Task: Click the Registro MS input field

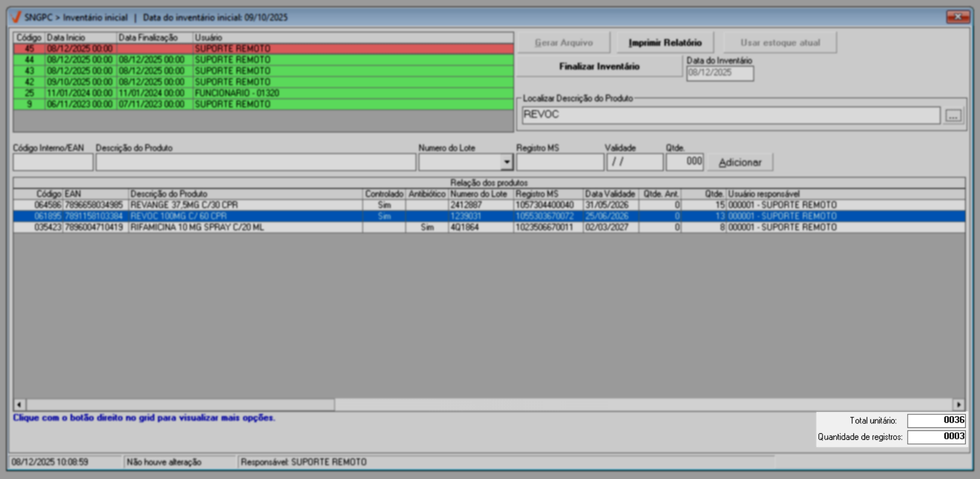Action: click(x=559, y=162)
